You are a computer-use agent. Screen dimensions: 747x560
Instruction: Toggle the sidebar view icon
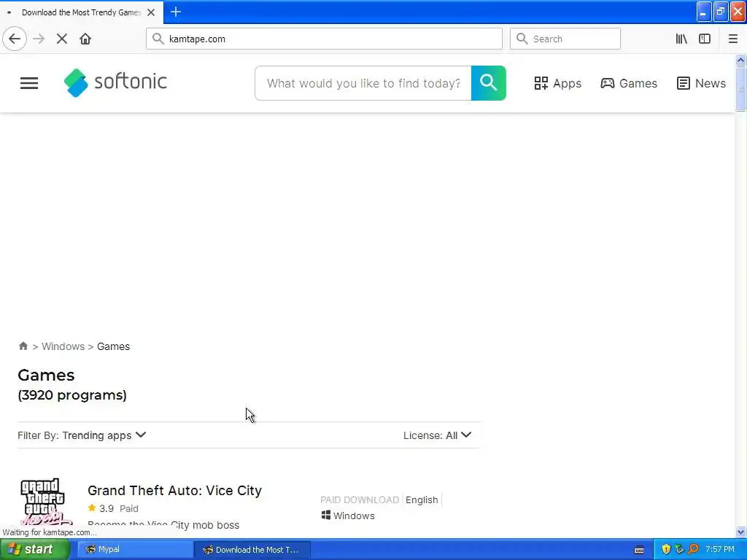click(705, 39)
